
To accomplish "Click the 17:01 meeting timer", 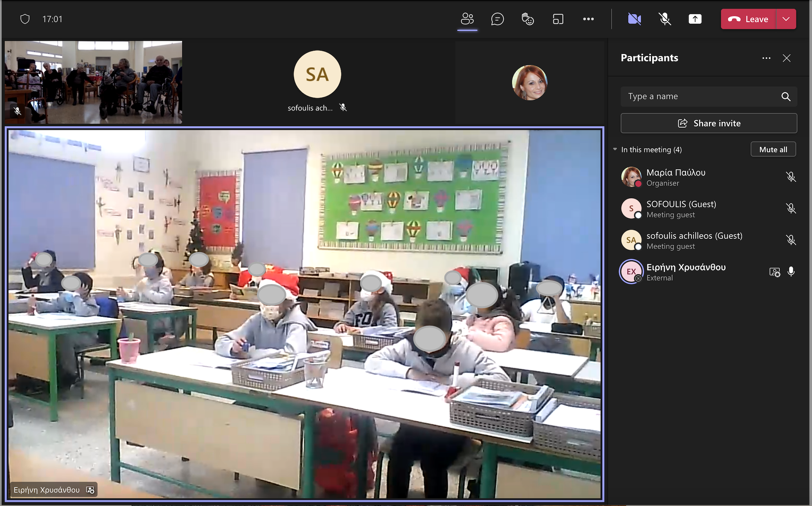I will pyautogui.click(x=52, y=19).
